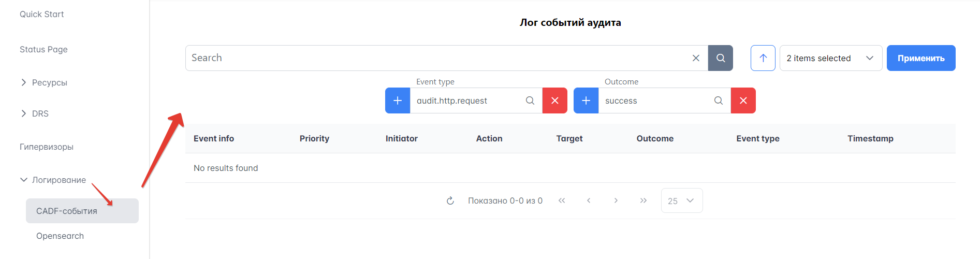Click magnifier inside Outcome field
Screen dimensions: 980x259
point(719,100)
